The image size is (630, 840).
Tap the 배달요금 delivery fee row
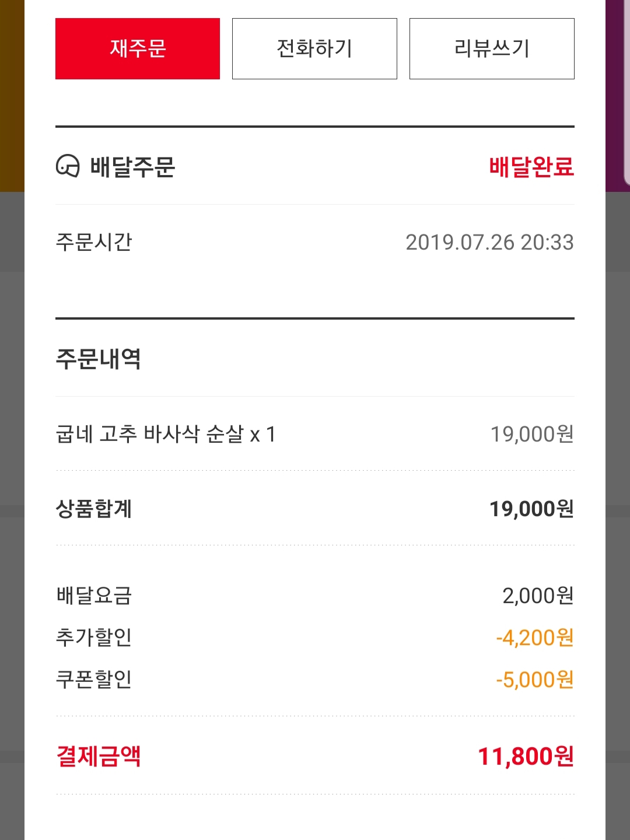(94, 596)
